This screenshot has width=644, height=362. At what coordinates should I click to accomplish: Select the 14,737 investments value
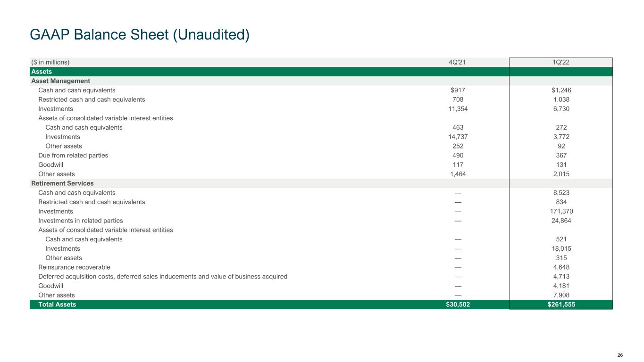[457, 137]
